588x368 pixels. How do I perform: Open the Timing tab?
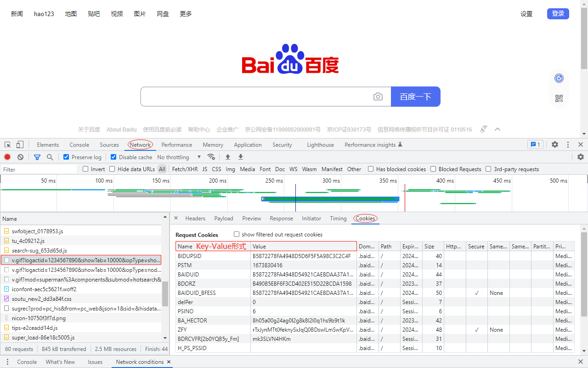(338, 218)
